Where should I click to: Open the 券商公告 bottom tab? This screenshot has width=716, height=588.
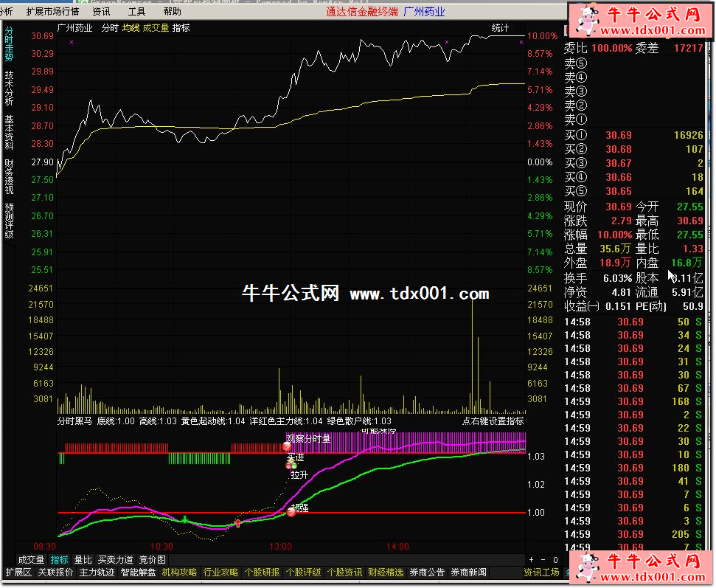click(x=427, y=573)
